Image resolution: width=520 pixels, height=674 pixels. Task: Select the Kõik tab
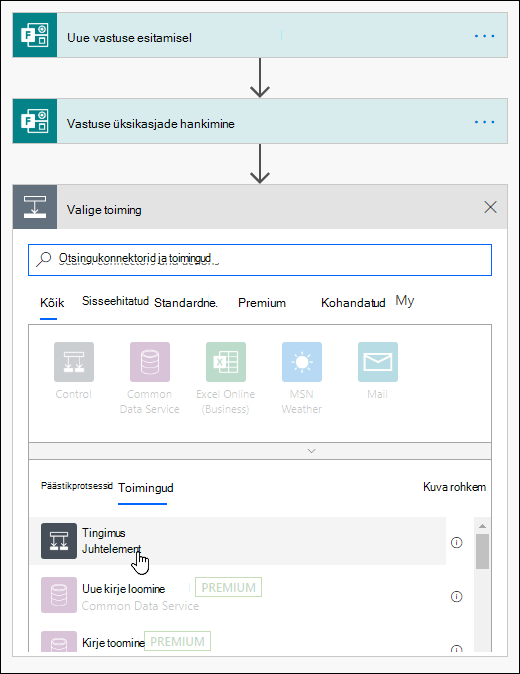tap(52, 303)
